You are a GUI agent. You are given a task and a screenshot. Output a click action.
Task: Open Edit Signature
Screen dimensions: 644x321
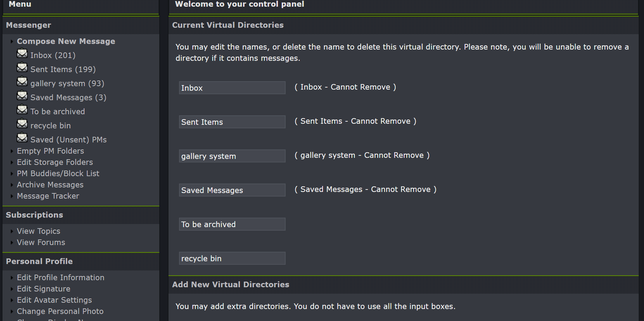click(44, 289)
